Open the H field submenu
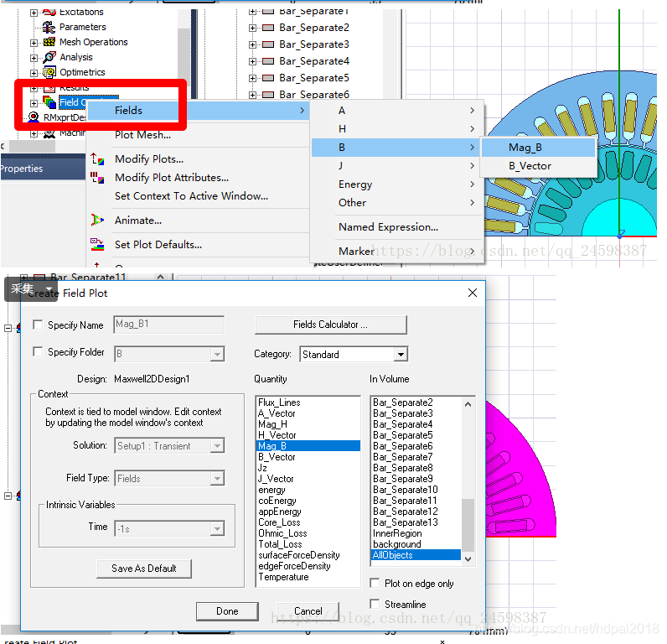 pyautogui.click(x=397, y=128)
